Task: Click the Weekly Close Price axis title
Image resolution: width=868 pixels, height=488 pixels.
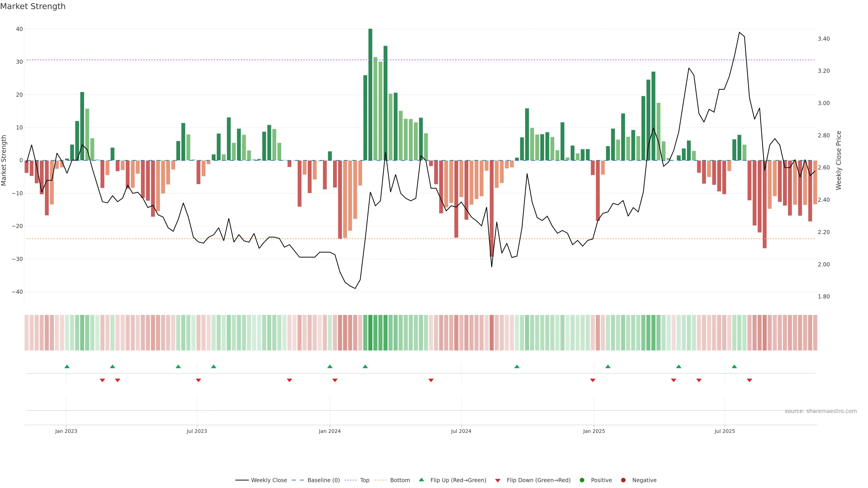Action: pyautogui.click(x=839, y=160)
